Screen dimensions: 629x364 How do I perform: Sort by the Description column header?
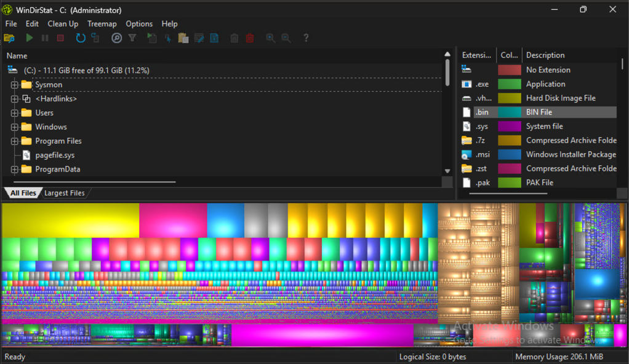pyautogui.click(x=545, y=55)
